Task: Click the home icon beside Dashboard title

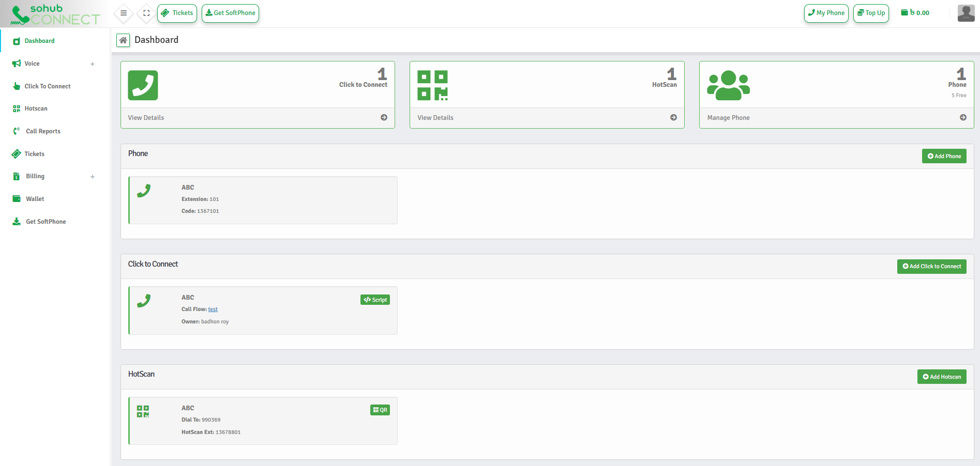Action: (123, 40)
